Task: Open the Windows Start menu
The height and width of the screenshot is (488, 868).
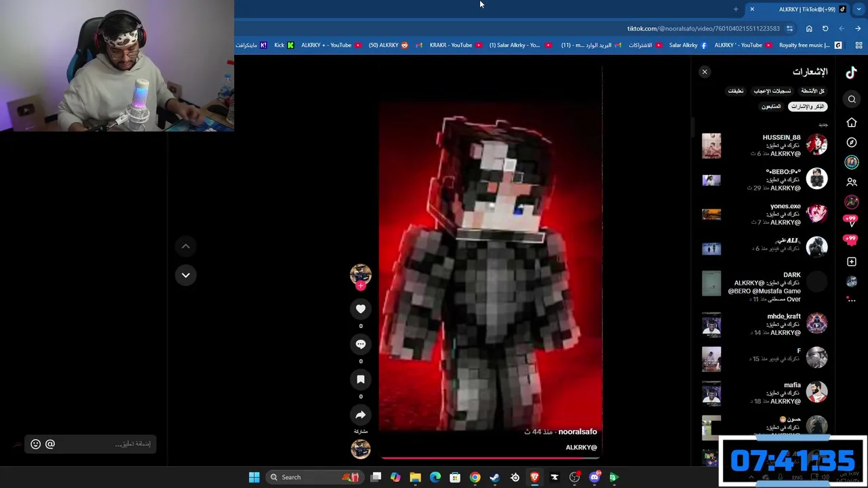Action: point(254,477)
